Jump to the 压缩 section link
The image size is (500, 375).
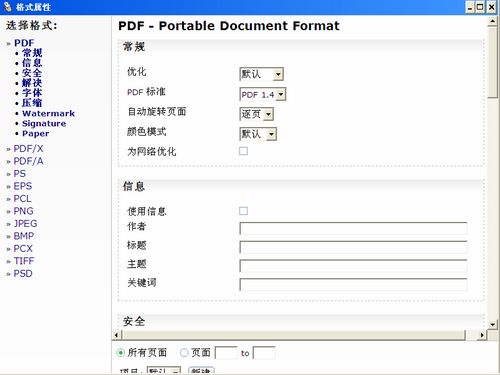[x=32, y=103]
